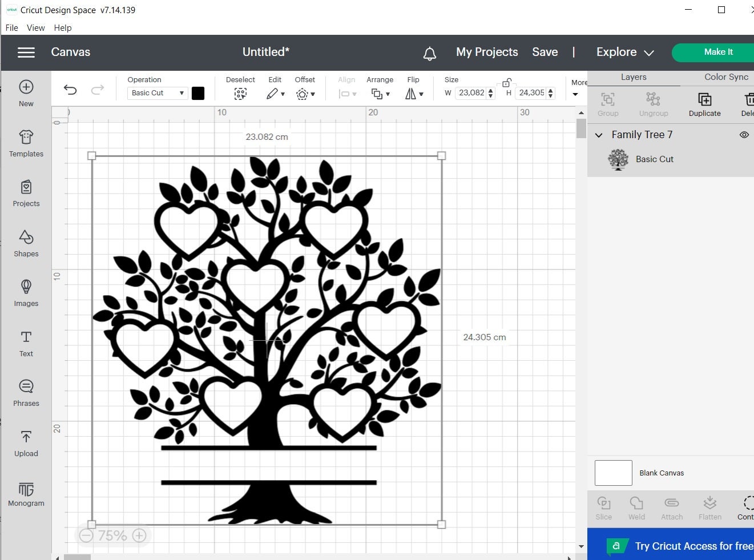Switch to the Color Sync tab
This screenshot has width=754, height=560.
point(725,76)
